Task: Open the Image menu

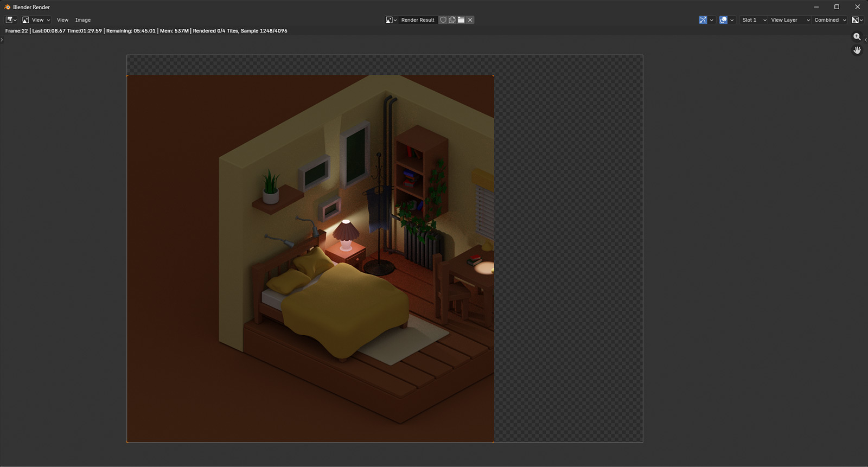Action: tap(83, 20)
